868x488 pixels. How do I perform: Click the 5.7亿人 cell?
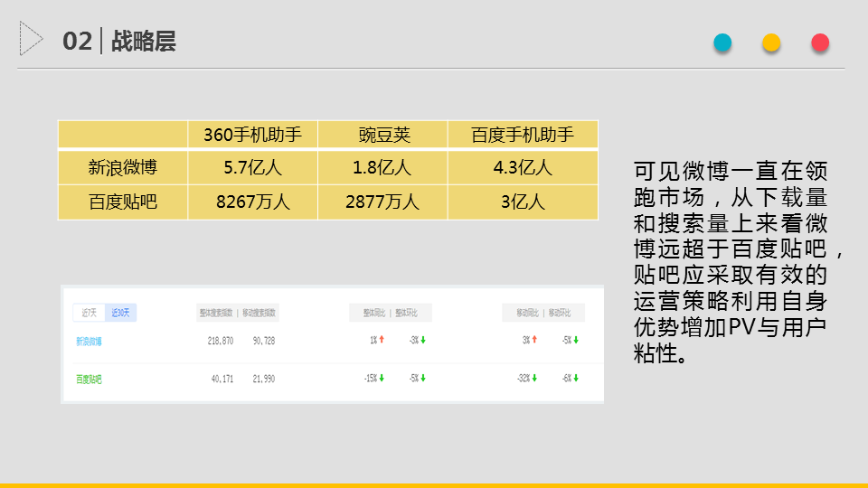[252, 168]
